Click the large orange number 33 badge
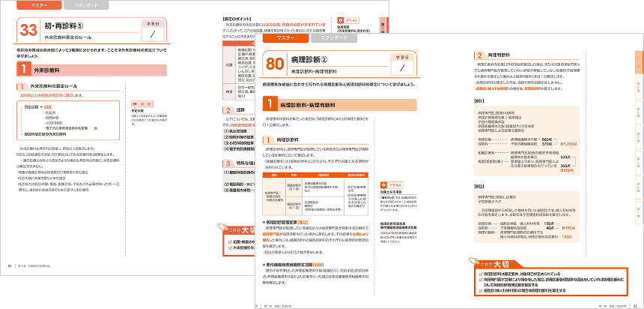 point(28,30)
